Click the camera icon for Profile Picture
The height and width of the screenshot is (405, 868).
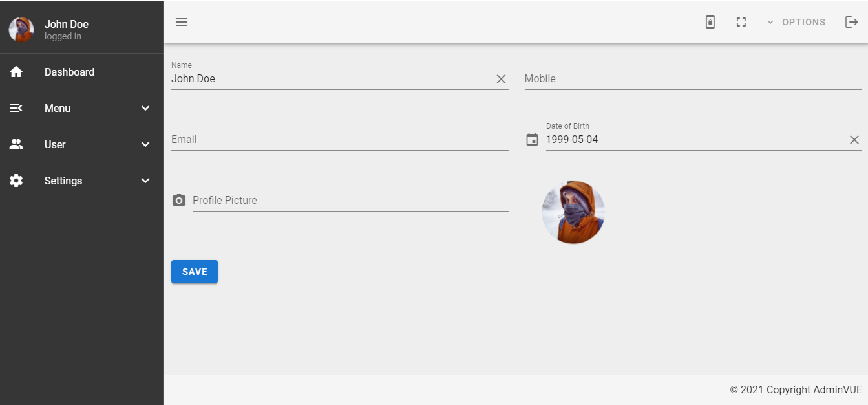coord(179,201)
